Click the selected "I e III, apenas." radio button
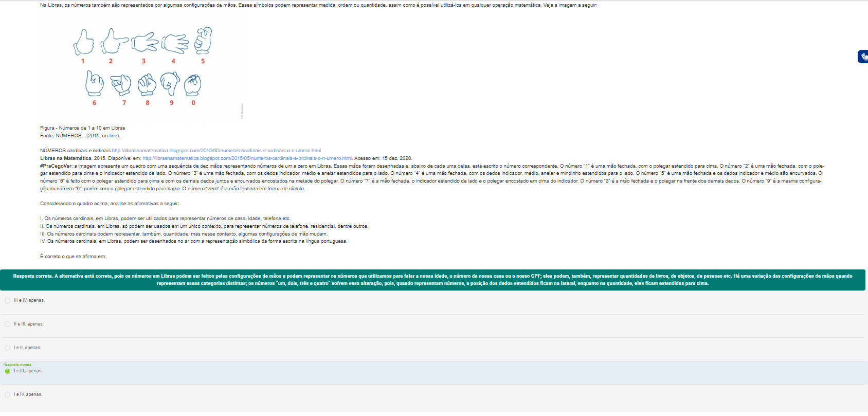 tap(7, 371)
